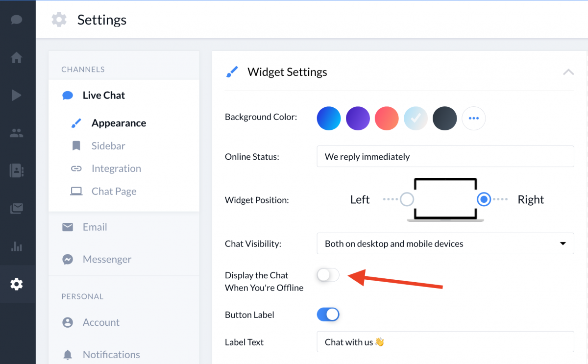Click the play triangle icon in sidebar
This screenshot has height=364, width=588.
17,95
